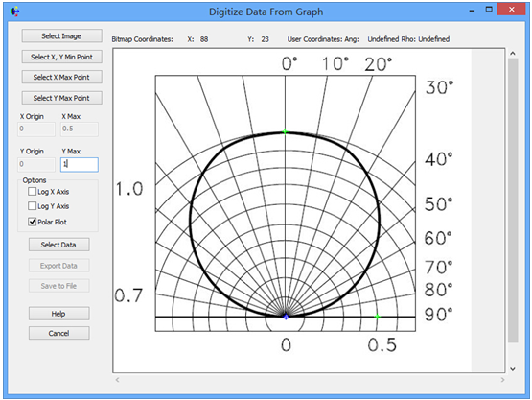Click the green marker on the 90° baseline
Screen dimensions: 532x400
pyautogui.click(x=377, y=317)
